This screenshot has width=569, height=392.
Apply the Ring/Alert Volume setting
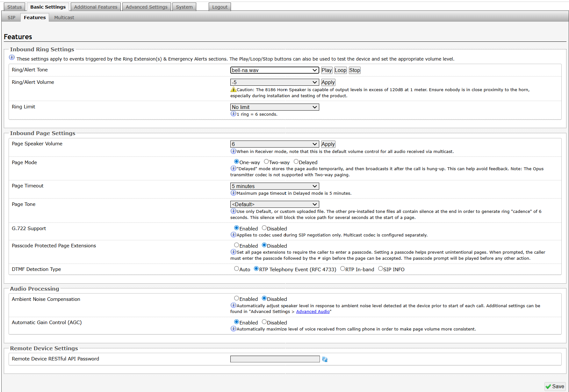(x=328, y=82)
